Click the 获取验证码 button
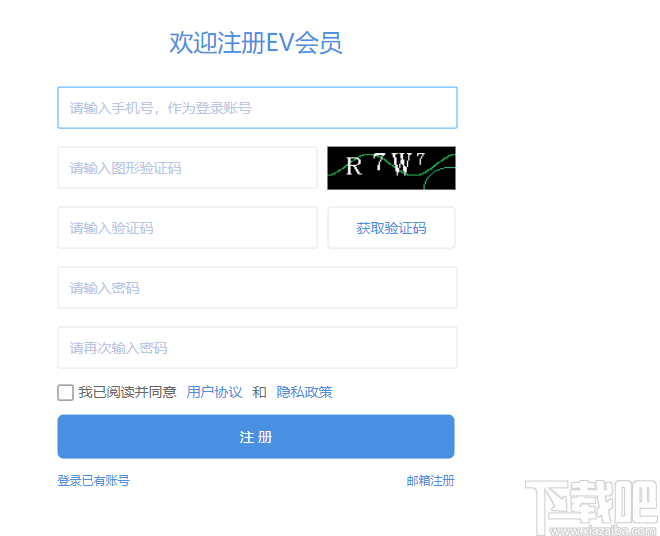 point(391,228)
